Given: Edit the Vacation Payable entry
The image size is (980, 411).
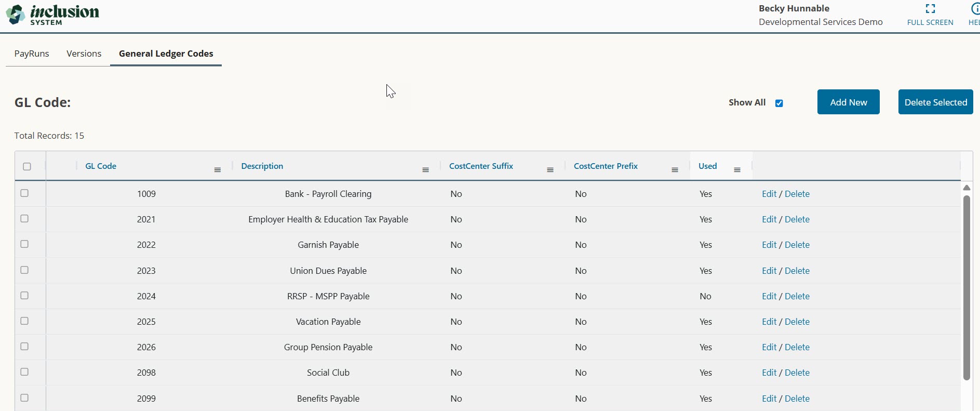Looking at the screenshot, I should coord(769,322).
